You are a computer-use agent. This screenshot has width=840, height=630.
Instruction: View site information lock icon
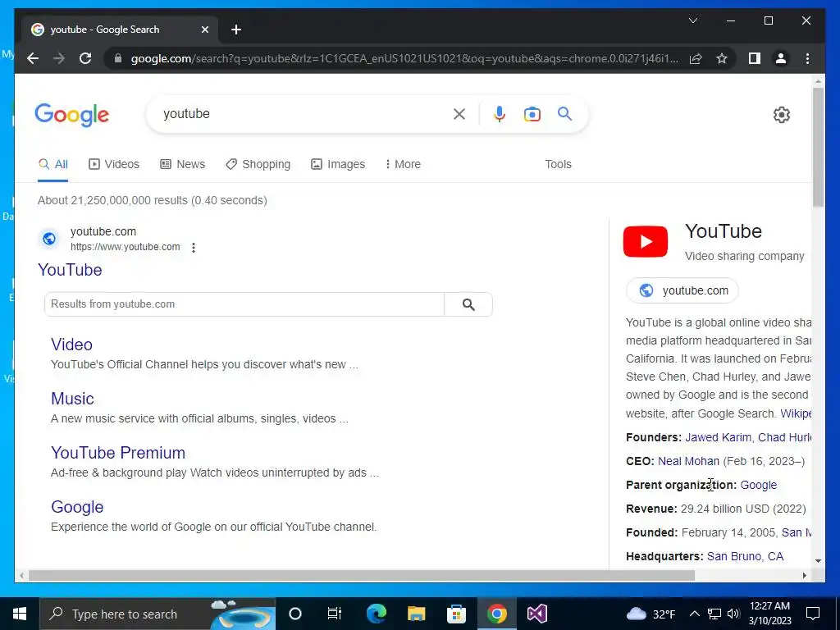[118, 58]
